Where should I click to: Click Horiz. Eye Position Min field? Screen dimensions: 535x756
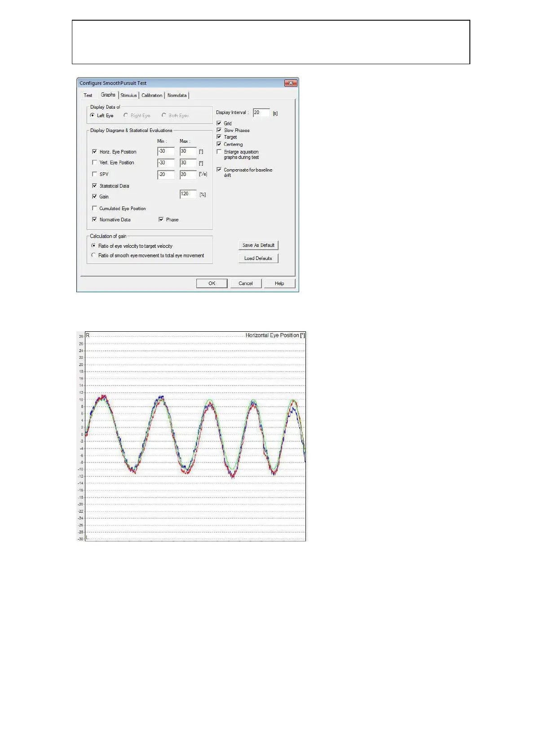166,152
